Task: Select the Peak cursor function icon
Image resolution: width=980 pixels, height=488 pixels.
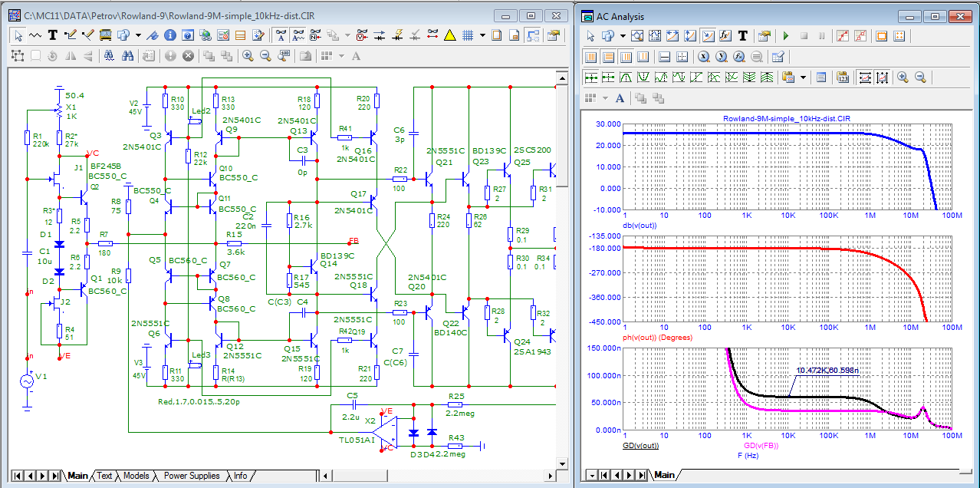Action: coord(626,77)
